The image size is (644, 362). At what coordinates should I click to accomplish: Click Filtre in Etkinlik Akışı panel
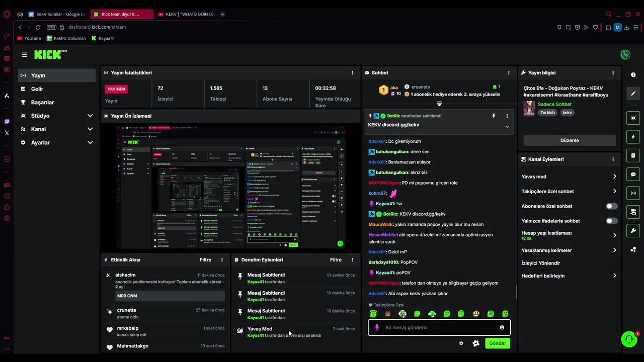[205, 260]
